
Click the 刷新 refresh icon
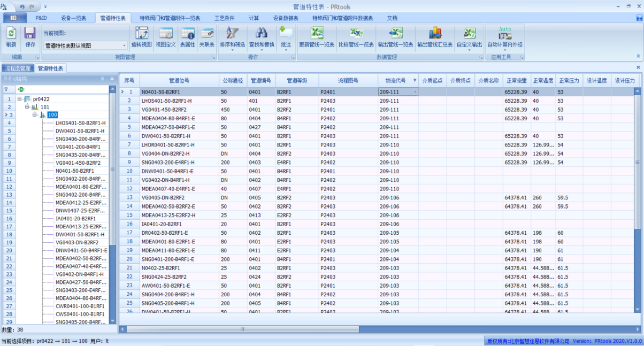click(x=11, y=34)
